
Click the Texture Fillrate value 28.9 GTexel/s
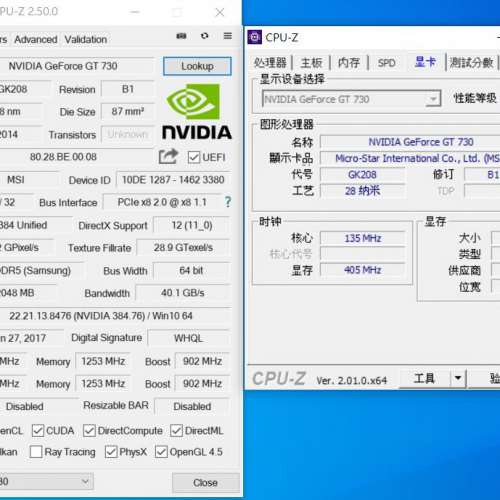click(x=183, y=248)
